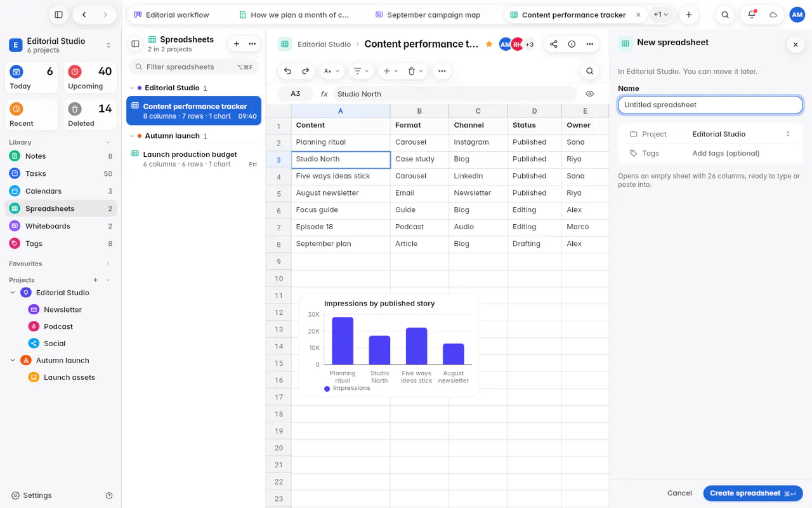Open Calendars in the Library
The image size is (812, 508).
[61, 191]
